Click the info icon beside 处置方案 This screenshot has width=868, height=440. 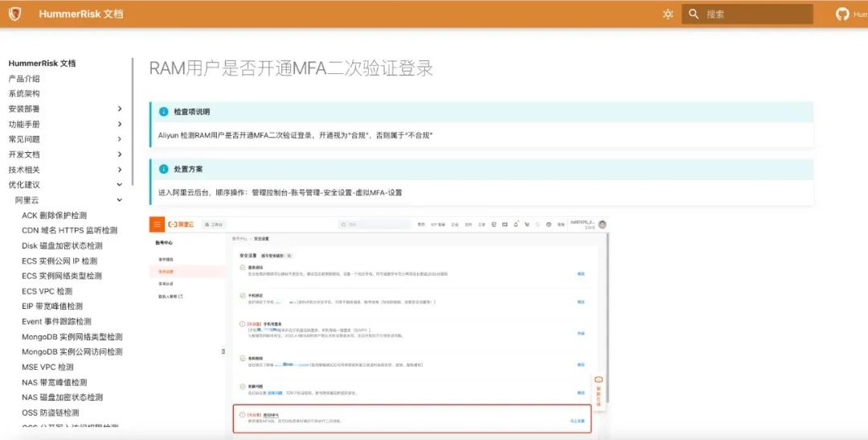tap(163, 169)
